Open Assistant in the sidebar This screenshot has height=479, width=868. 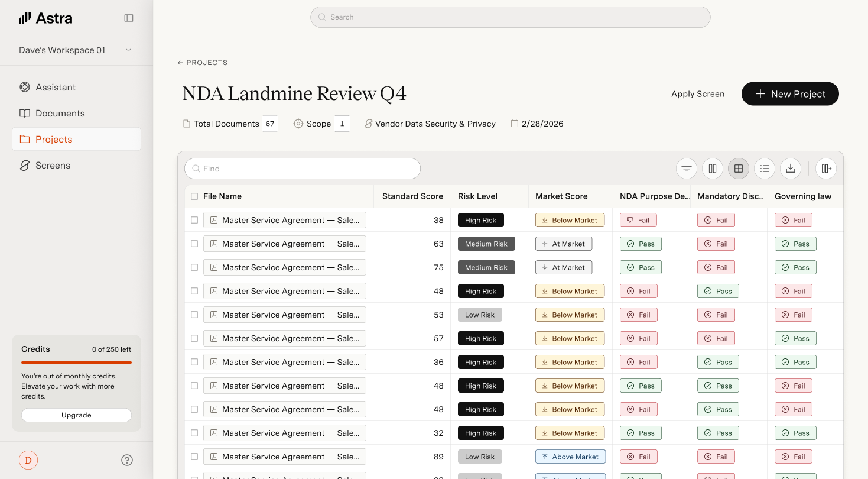point(76,87)
